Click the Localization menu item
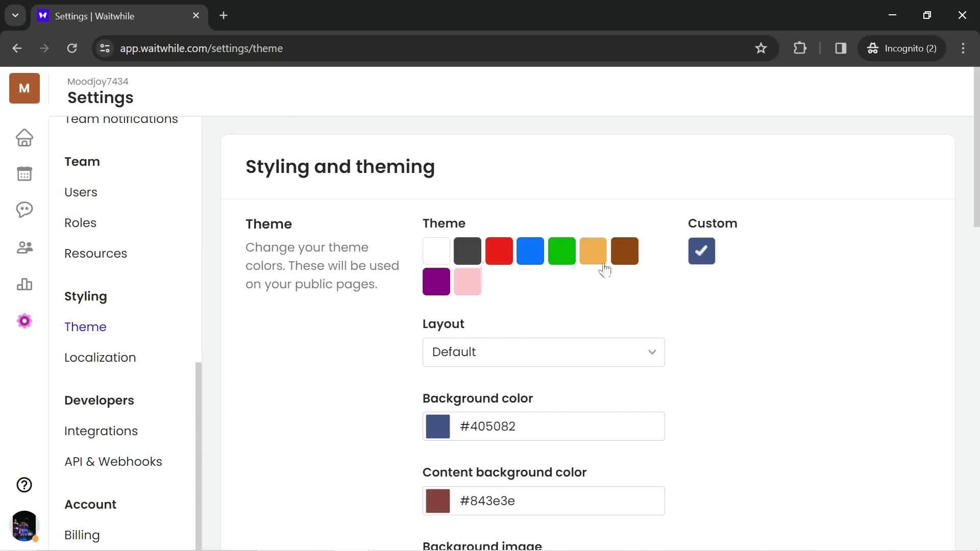Screen dimensions: 980x551 tap(100, 357)
